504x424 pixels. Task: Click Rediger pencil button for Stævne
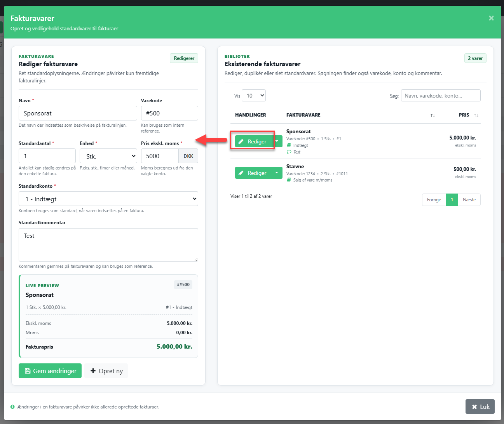pyautogui.click(x=253, y=173)
